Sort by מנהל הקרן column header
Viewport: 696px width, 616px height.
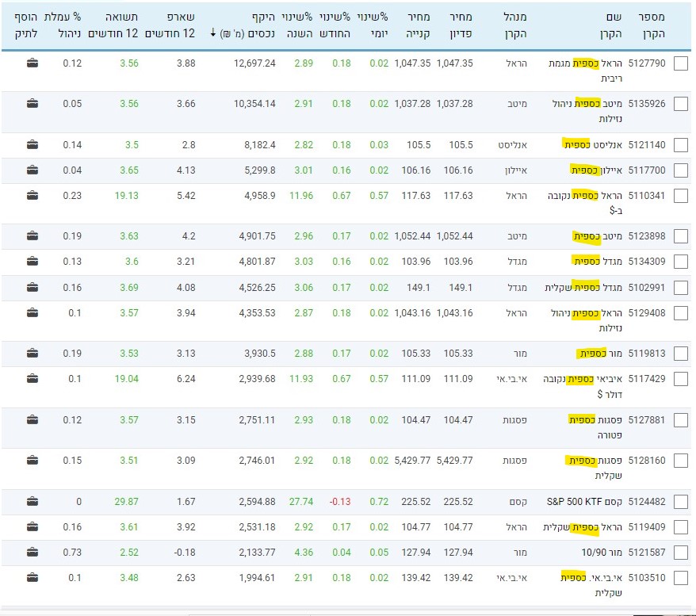tap(515, 25)
